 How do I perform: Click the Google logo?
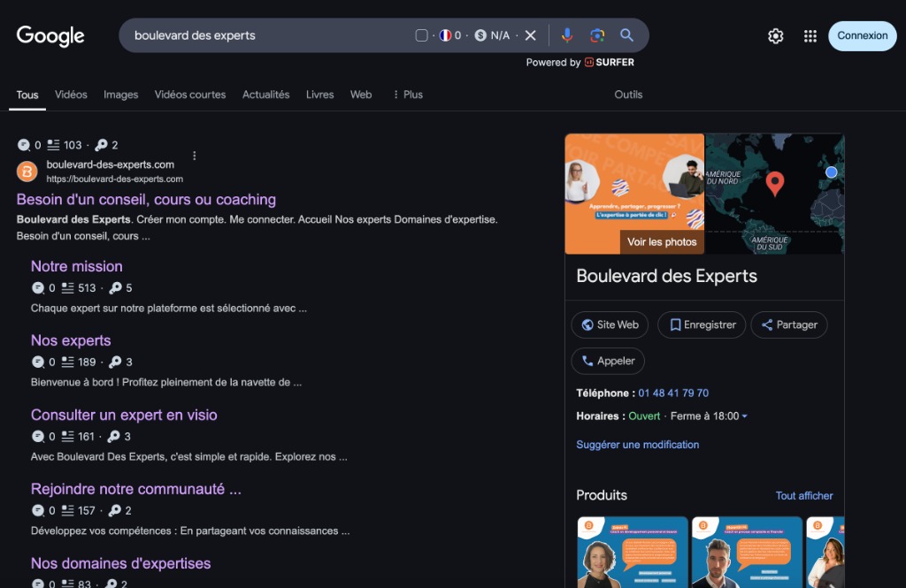(50, 36)
